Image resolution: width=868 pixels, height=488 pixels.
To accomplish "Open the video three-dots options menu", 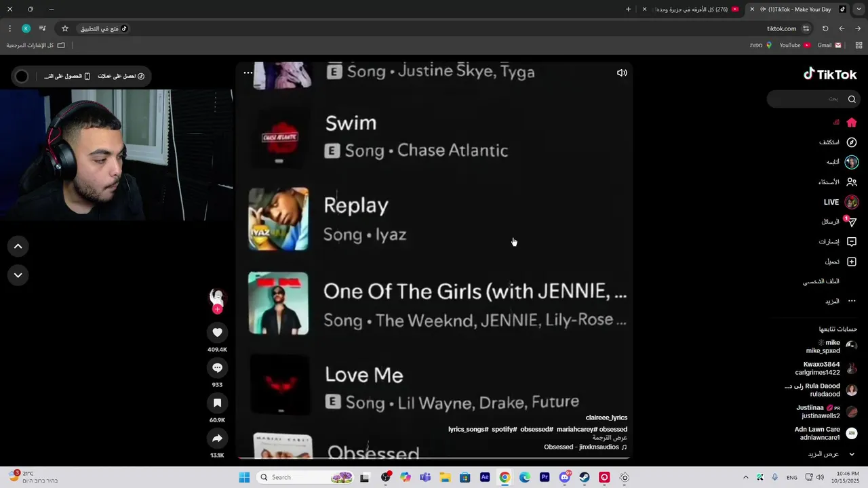I will tap(248, 73).
